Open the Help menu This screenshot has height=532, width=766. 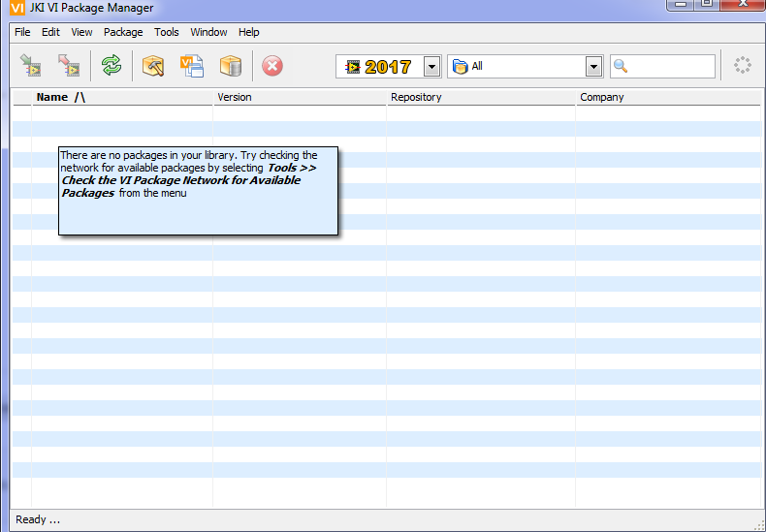[248, 32]
